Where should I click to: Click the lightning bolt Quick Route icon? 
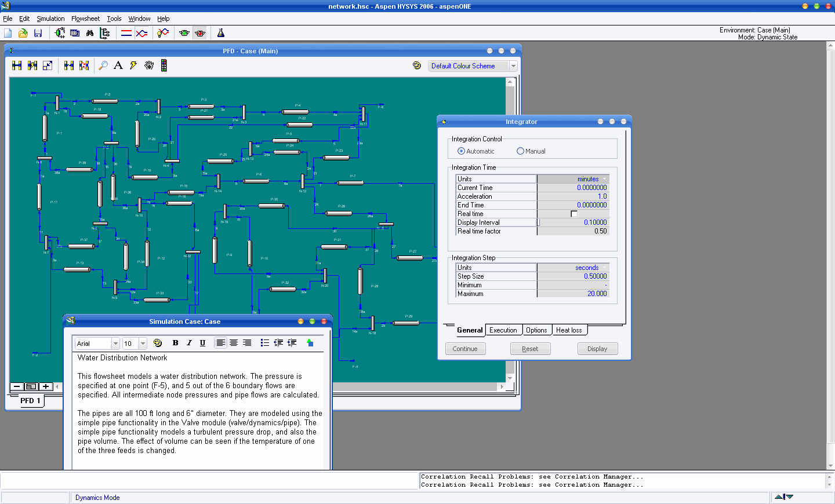coord(133,65)
